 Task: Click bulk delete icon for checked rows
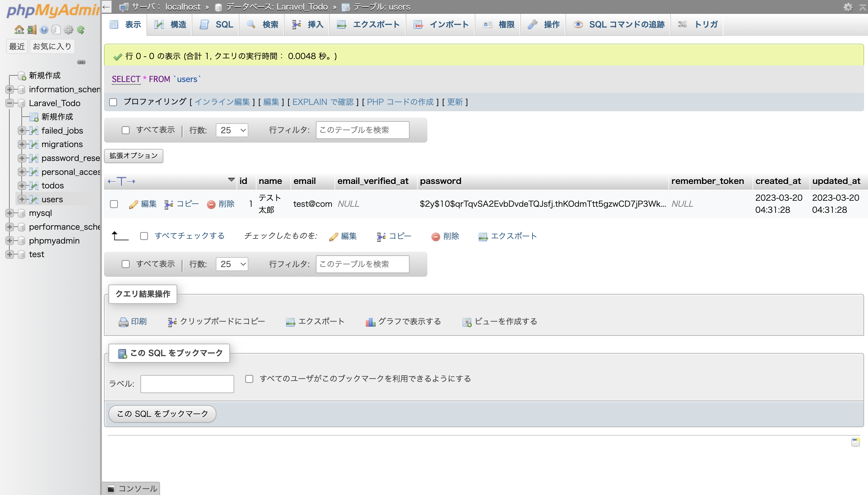(x=436, y=237)
